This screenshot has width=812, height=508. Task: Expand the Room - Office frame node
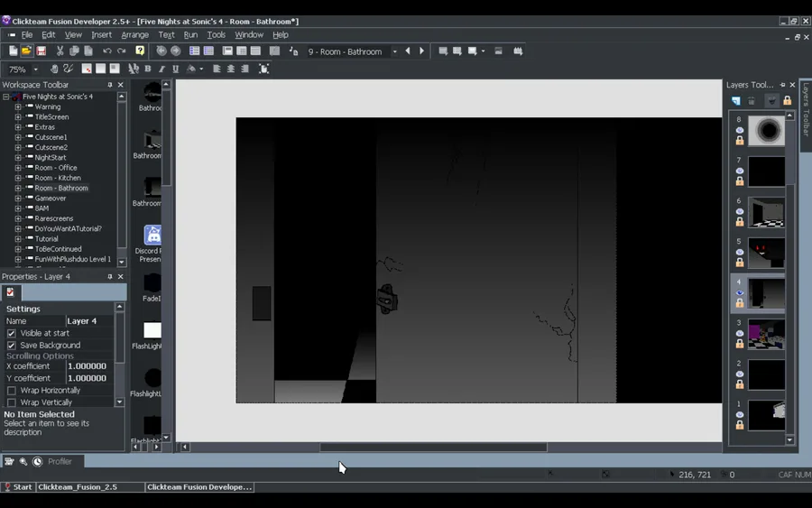pos(18,168)
